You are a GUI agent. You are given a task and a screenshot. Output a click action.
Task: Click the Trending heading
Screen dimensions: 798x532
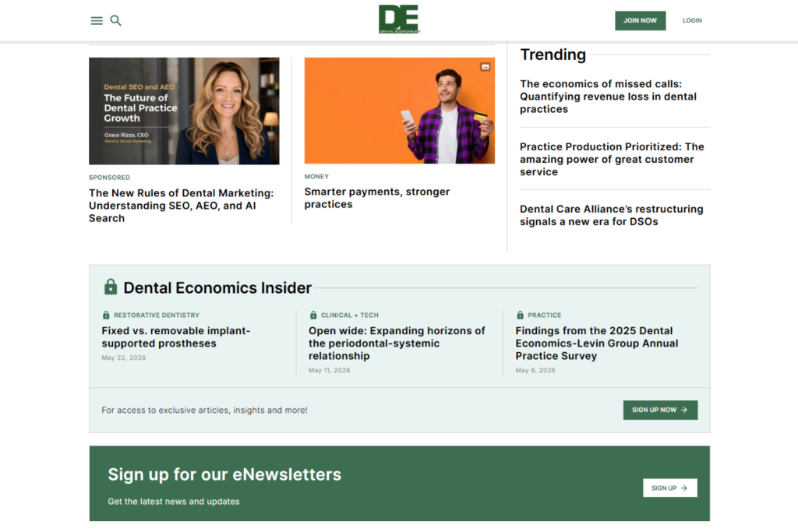(x=553, y=55)
